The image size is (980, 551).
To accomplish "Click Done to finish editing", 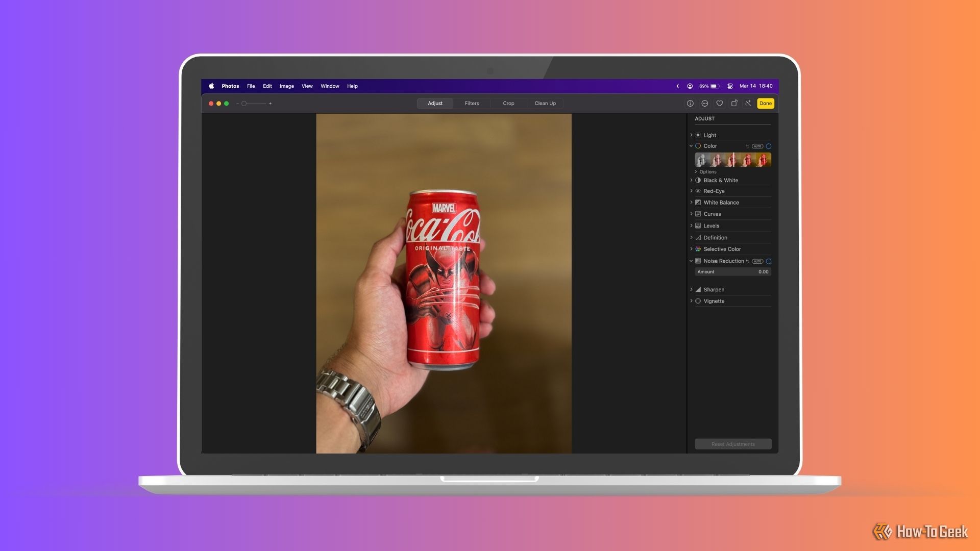I will point(765,104).
